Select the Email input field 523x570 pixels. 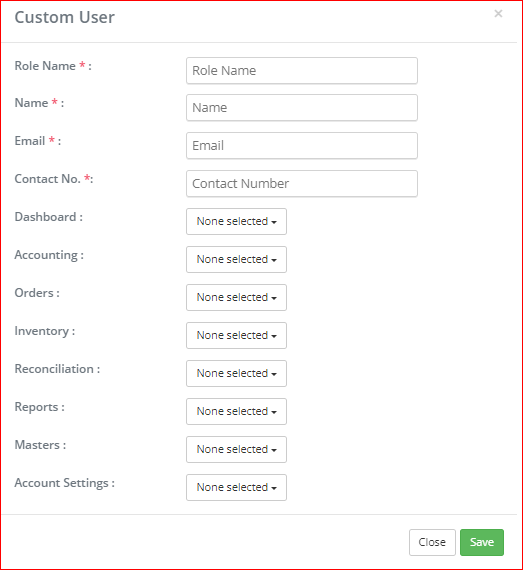coord(302,145)
